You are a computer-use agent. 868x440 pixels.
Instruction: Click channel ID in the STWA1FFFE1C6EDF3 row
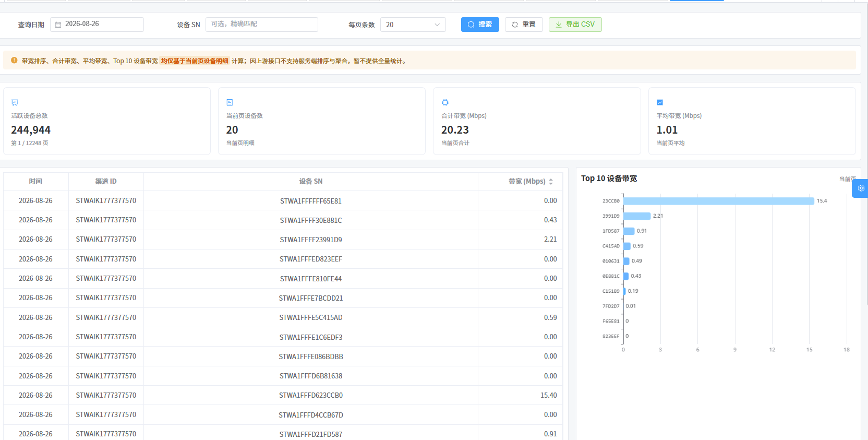(106, 337)
